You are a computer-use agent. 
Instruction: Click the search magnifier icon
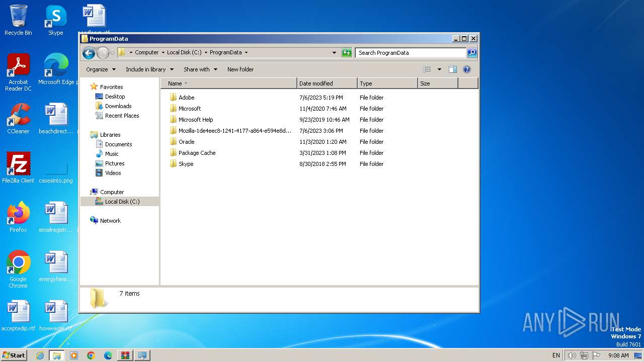point(471,52)
